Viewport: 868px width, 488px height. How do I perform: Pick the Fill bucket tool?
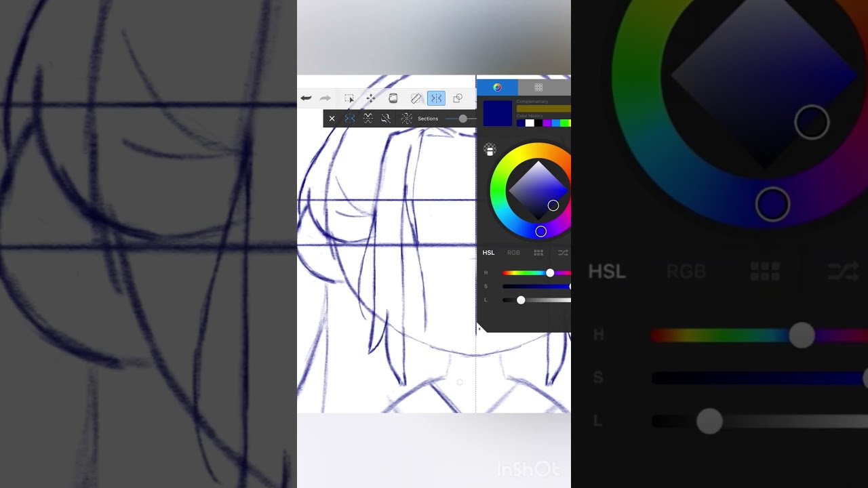pos(393,98)
